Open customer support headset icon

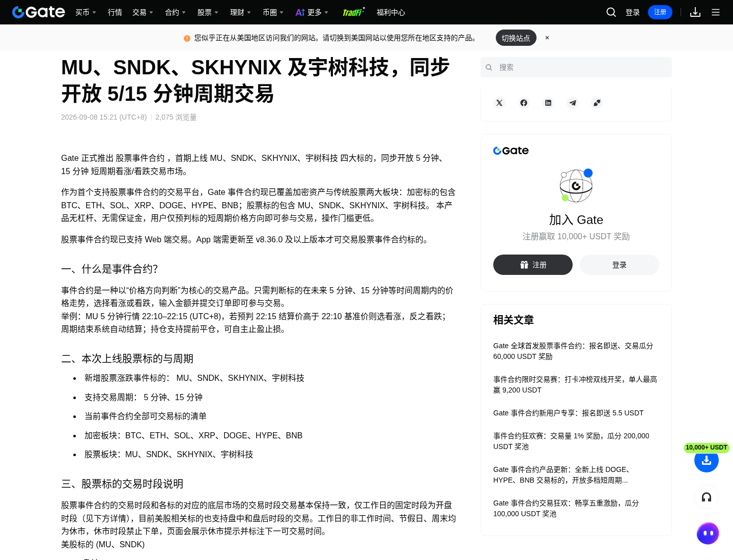(707, 497)
